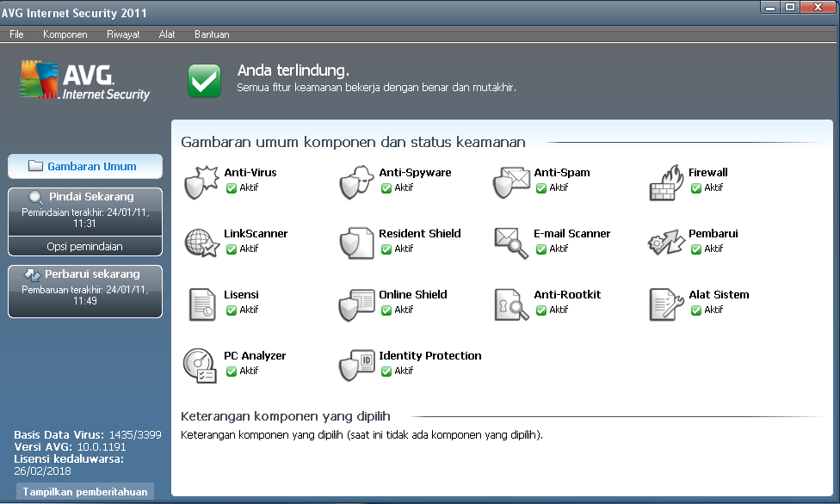Image resolution: width=840 pixels, height=504 pixels.
Task: Click the folder icon on Gambaran Umum
Action: pos(35,166)
